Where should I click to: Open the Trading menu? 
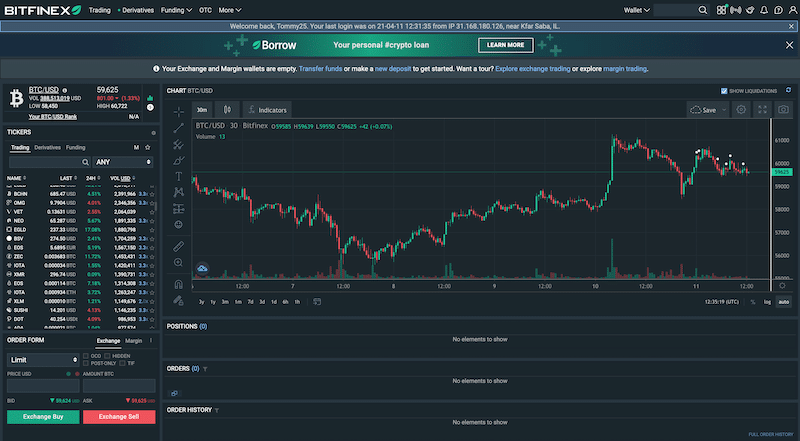tap(99, 10)
